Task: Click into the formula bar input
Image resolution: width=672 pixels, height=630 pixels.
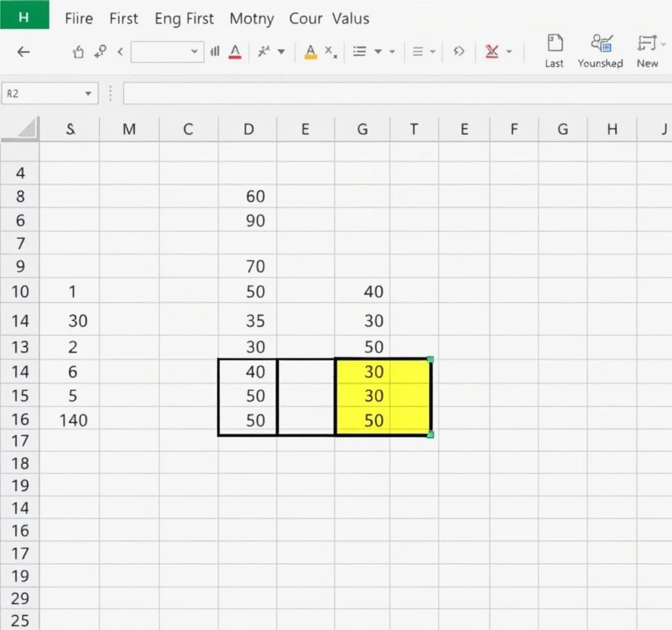Action: pos(394,94)
